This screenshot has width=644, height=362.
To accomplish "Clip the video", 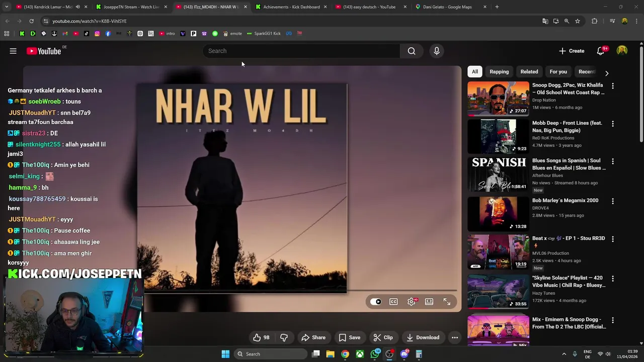I will (x=383, y=337).
